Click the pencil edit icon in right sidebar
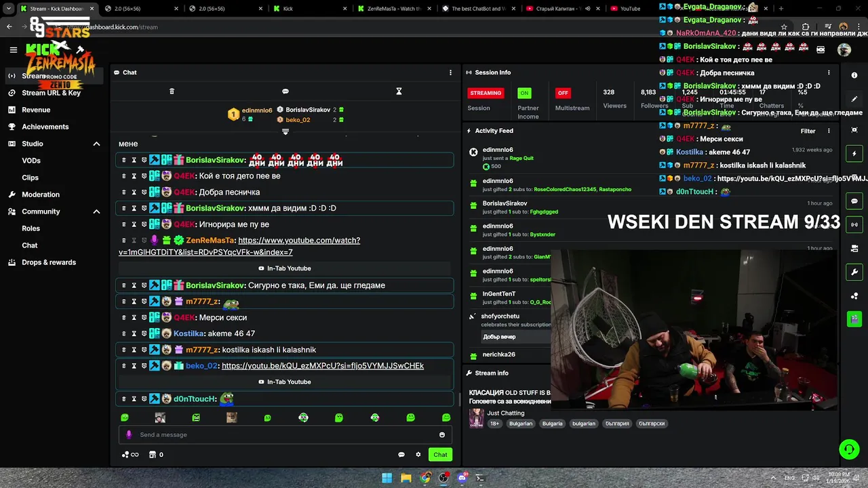Viewport: 868px width, 488px height. tap(854, 99)
